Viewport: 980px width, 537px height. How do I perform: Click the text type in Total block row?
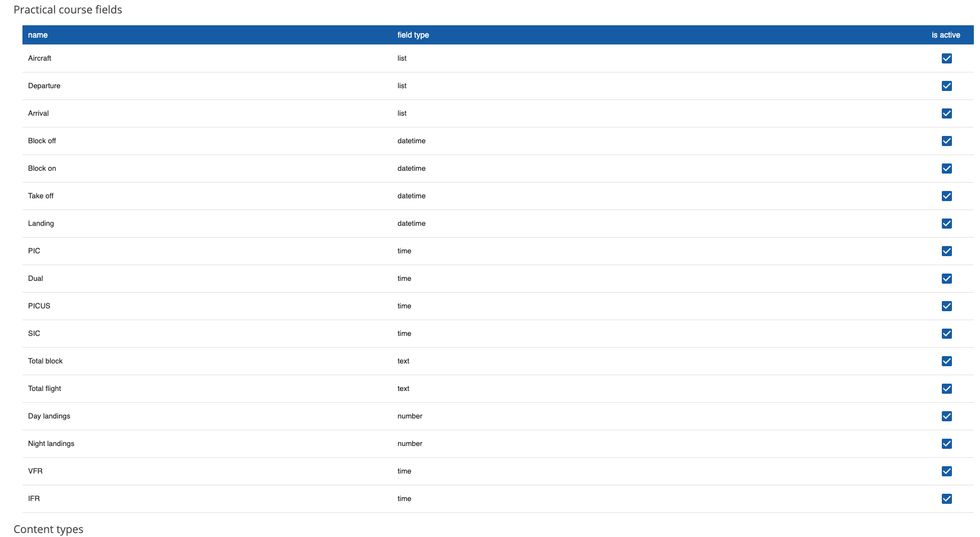[403, 361]
